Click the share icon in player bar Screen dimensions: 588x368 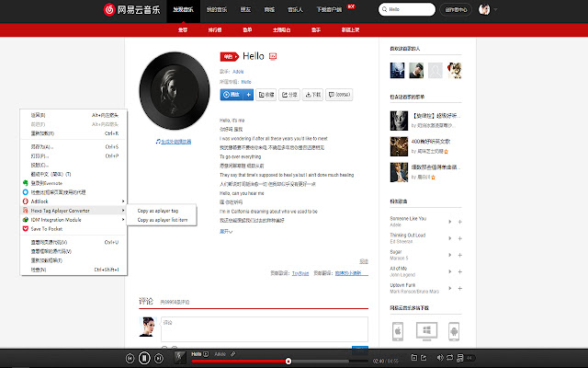pos(424,358)
